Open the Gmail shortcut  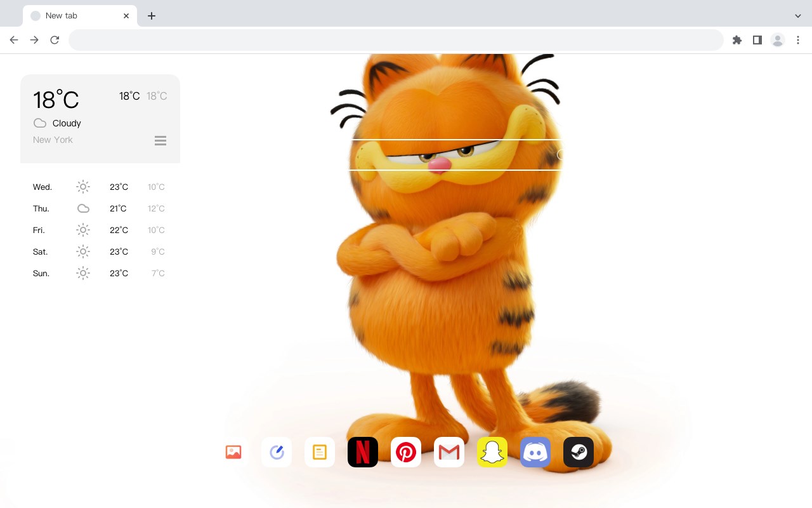click(x=449, y=452)
